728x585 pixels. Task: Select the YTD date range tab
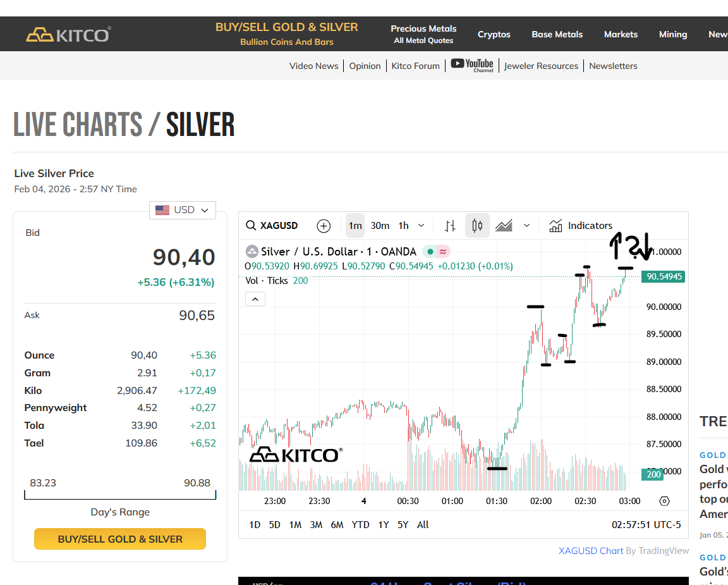coord(360,524)
